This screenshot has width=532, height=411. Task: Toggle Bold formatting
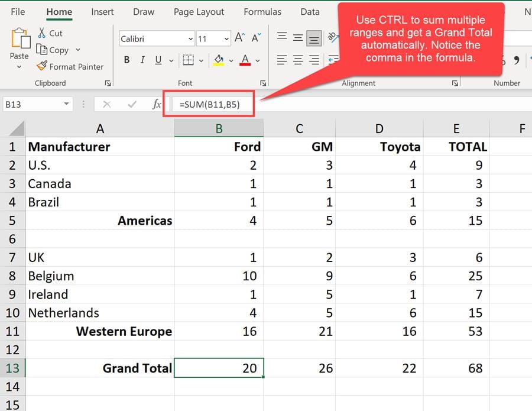click(126, 60)
